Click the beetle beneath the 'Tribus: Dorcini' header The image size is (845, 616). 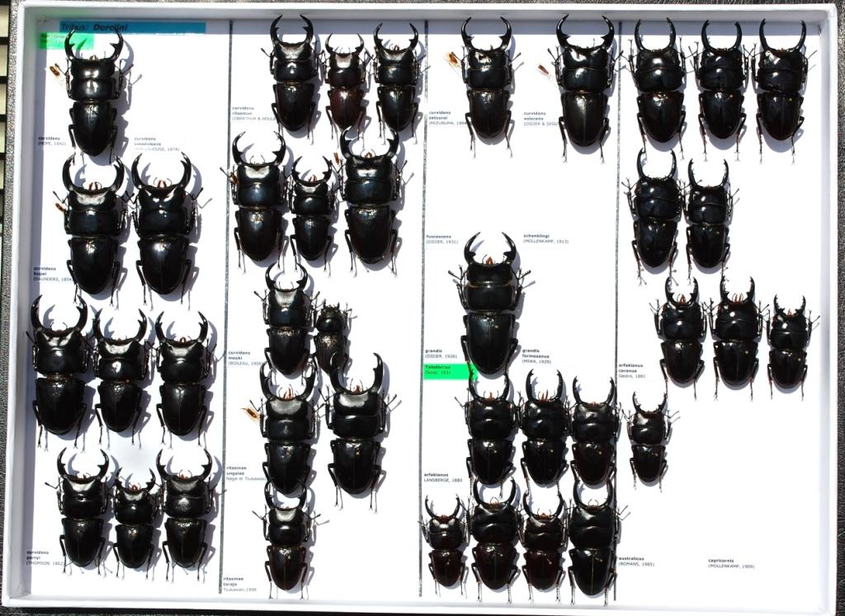tap(93, 92)
